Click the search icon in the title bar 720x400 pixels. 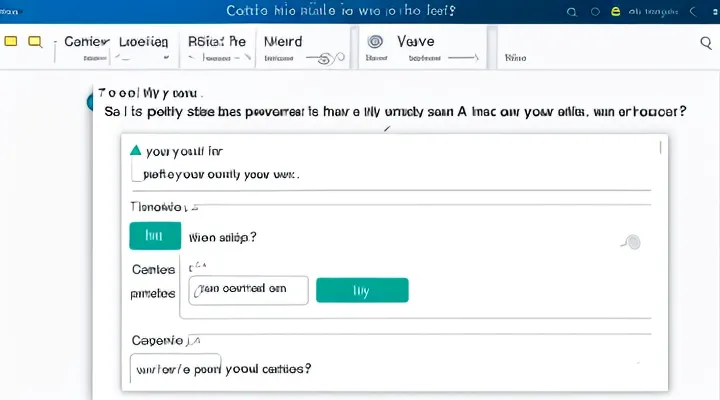click(572, 12)
